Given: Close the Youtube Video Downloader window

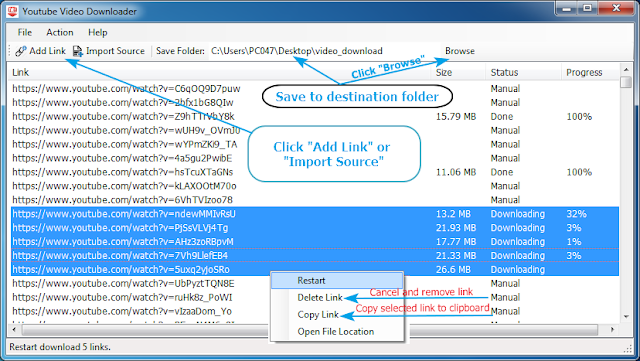Looking at the screenshot, I should click(x=616, y=8).
